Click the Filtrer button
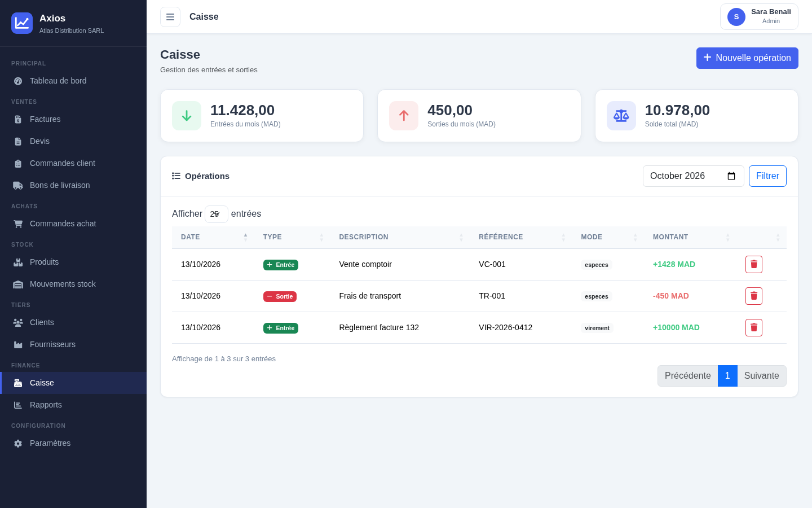 pyautogui.click(x=767, y=176)
